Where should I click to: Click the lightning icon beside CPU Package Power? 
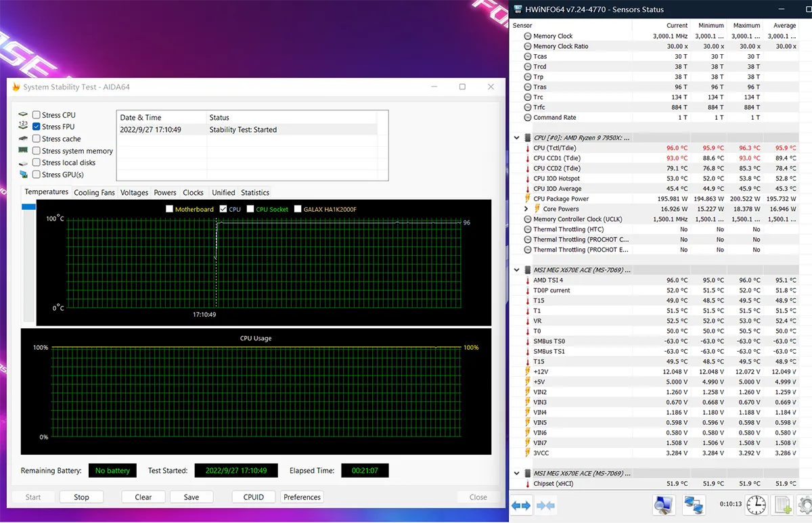(528, 199)
